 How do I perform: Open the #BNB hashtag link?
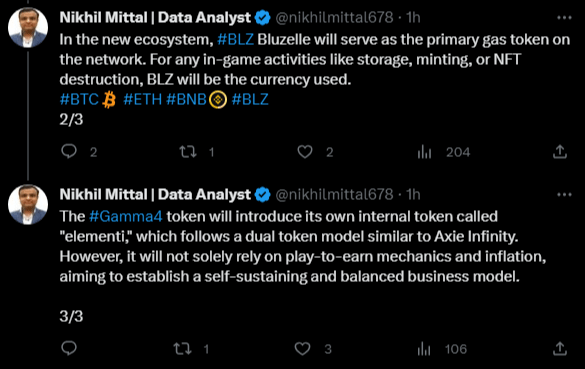[186, 99]
